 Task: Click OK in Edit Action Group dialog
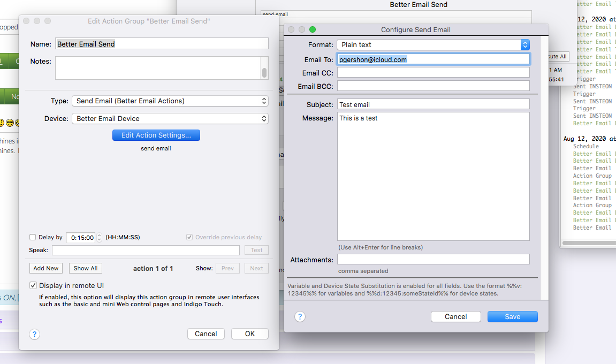click(x=250, y=333)
